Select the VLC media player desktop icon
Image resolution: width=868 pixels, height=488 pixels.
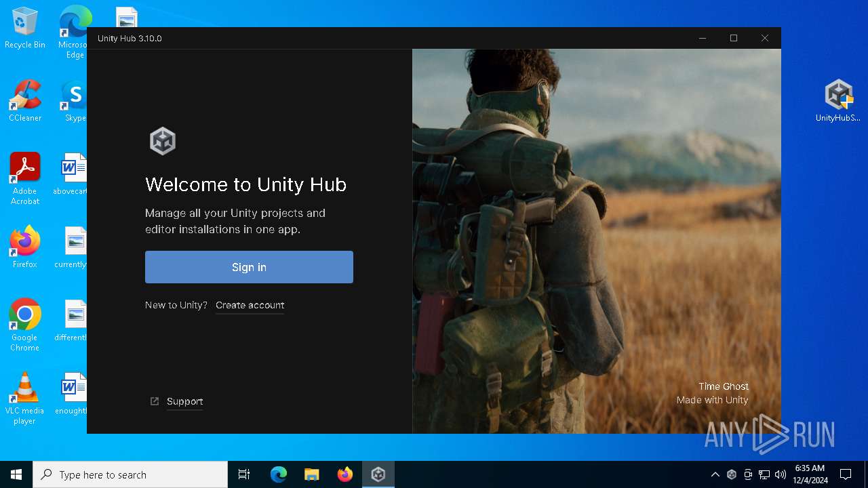[24, 398]
